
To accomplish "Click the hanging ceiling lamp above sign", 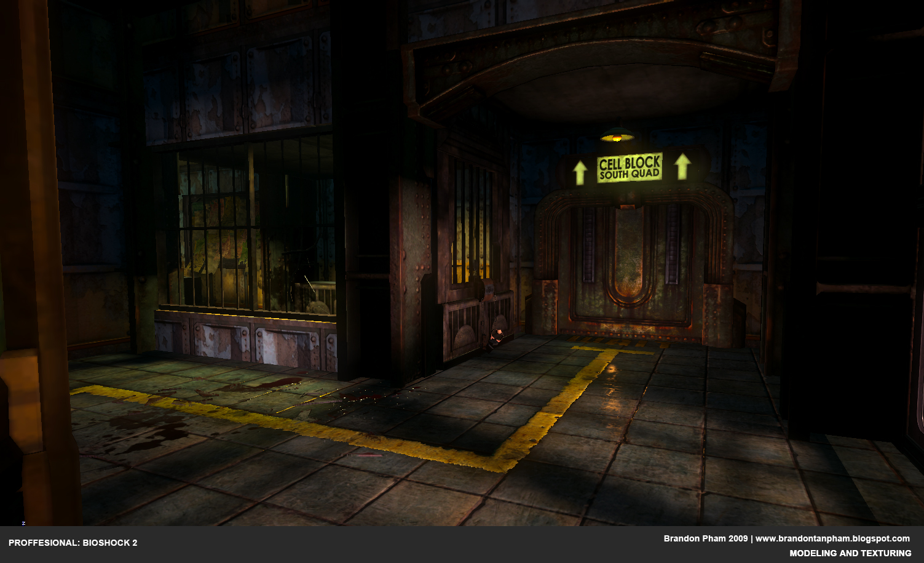I will (617, 135).
